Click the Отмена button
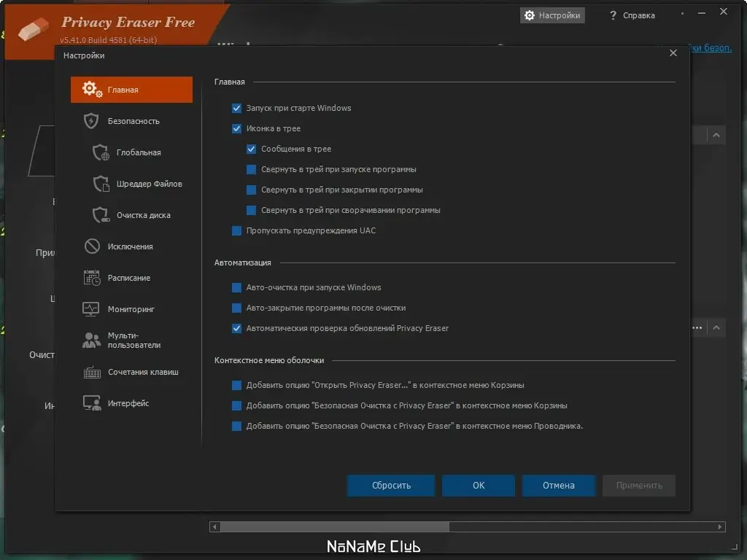The image size is (747, 560). point(558,486)
